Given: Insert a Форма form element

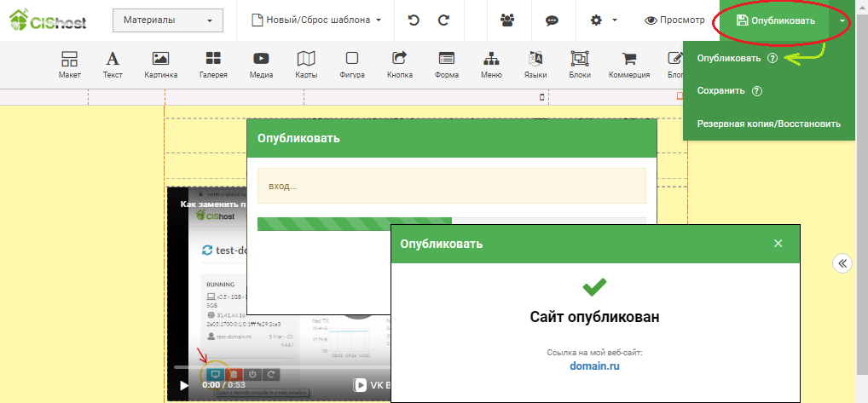Looking at the screenshot, I should [x=446, y=65].
